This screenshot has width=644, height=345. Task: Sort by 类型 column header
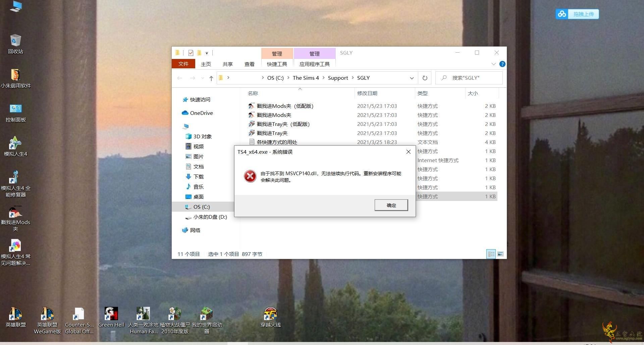tap(422, 93)
